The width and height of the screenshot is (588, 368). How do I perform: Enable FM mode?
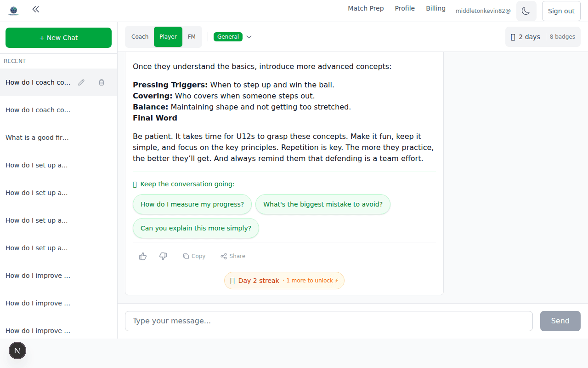pos(192,36)
